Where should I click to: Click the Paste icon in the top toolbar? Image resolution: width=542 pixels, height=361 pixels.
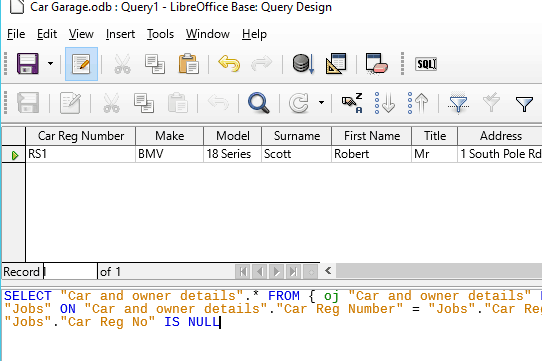[x=188, y=64]
